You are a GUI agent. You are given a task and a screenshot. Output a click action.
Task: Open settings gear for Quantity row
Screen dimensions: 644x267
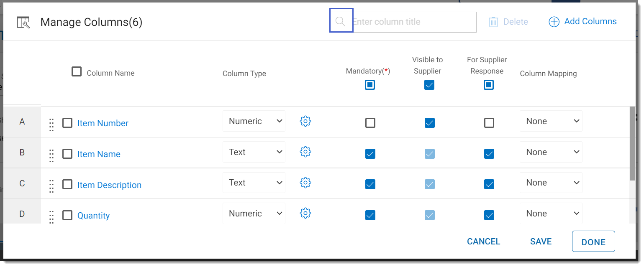pyautogui.click(x=305, y=213)
